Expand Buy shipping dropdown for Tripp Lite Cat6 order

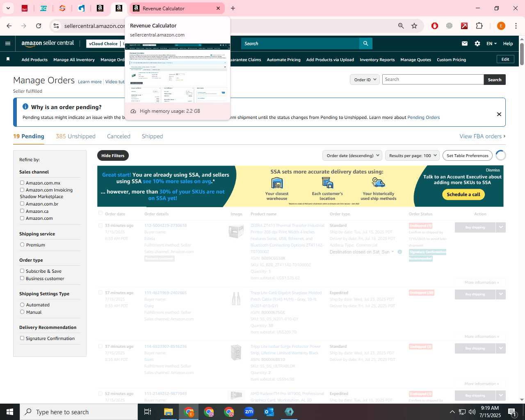(x=500, y=294)
